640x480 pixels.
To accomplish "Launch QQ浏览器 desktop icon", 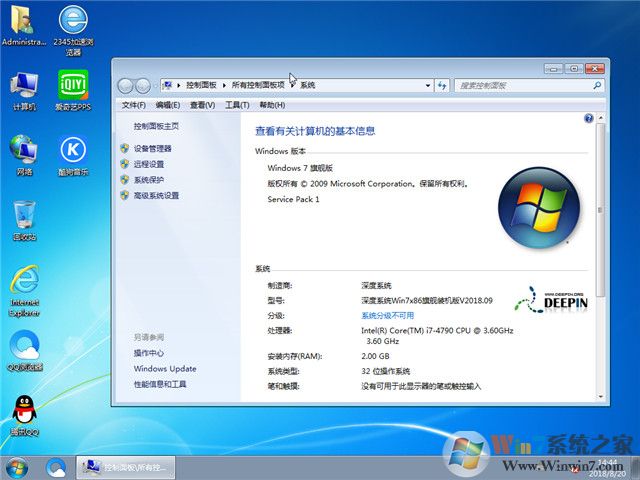I will pyautogui.click(x=24, y=350).
